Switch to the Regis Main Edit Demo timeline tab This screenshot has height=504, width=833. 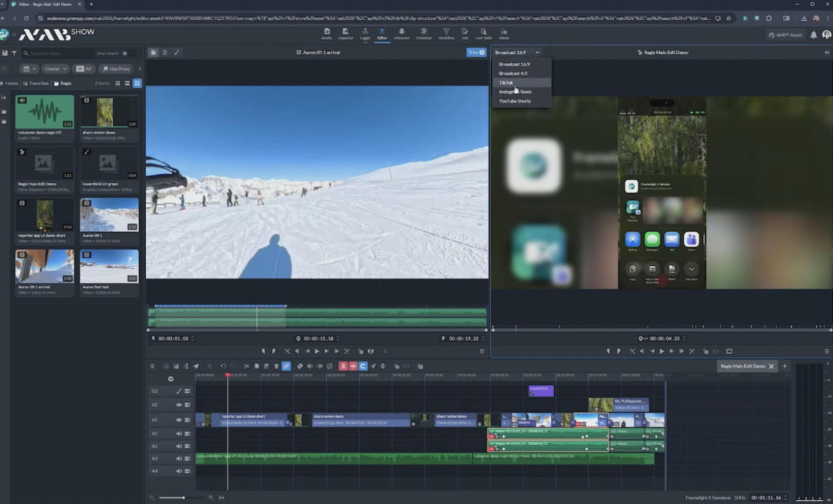(743, 366)
